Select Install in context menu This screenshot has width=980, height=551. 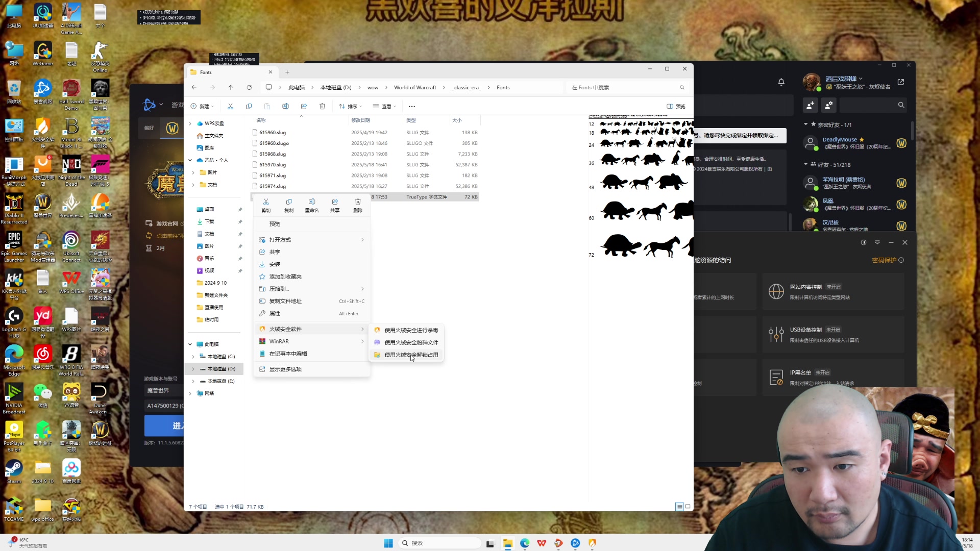pos(312,264)
